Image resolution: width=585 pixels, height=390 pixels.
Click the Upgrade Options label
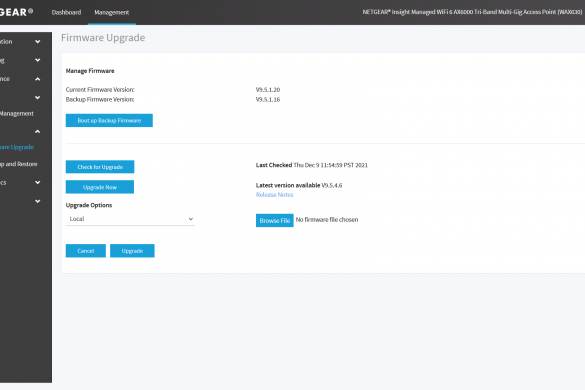[89, 205]
